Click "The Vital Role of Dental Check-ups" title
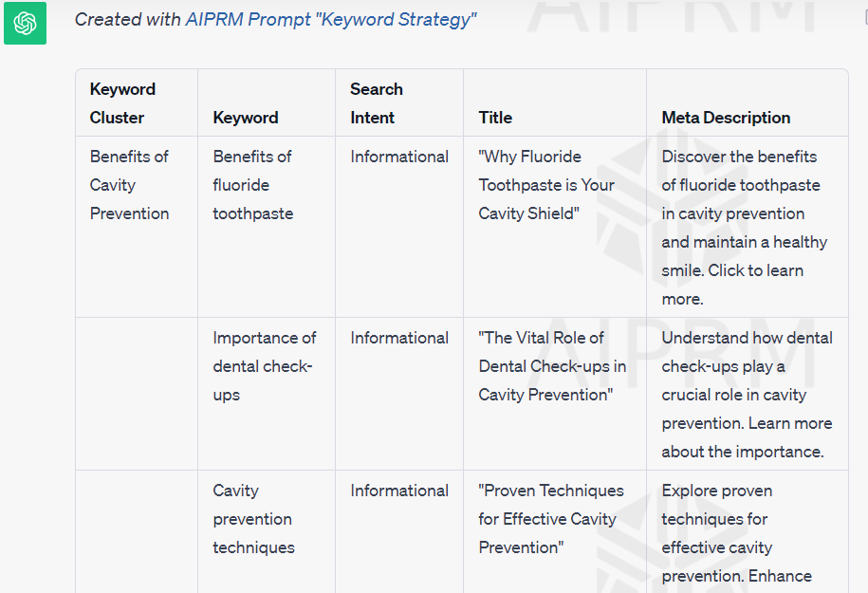The image size is (868, 593). (552, 366)
